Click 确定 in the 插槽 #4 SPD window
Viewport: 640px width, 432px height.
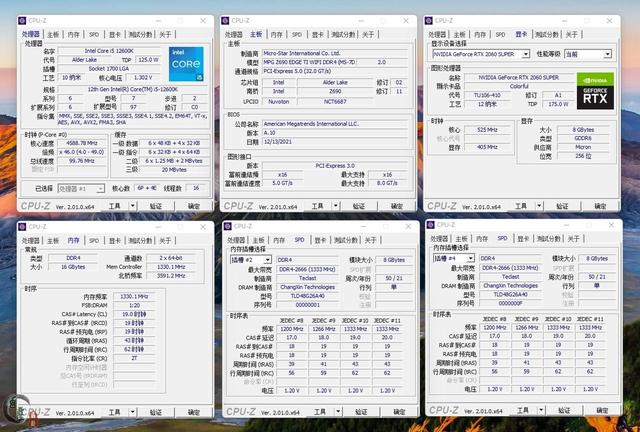(602, 410)
